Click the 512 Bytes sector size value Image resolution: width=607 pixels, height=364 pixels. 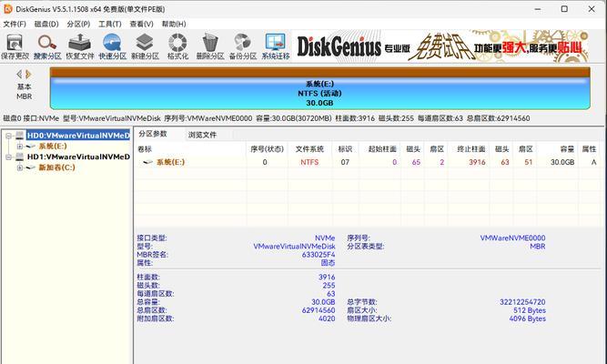(x=529, y=310)
